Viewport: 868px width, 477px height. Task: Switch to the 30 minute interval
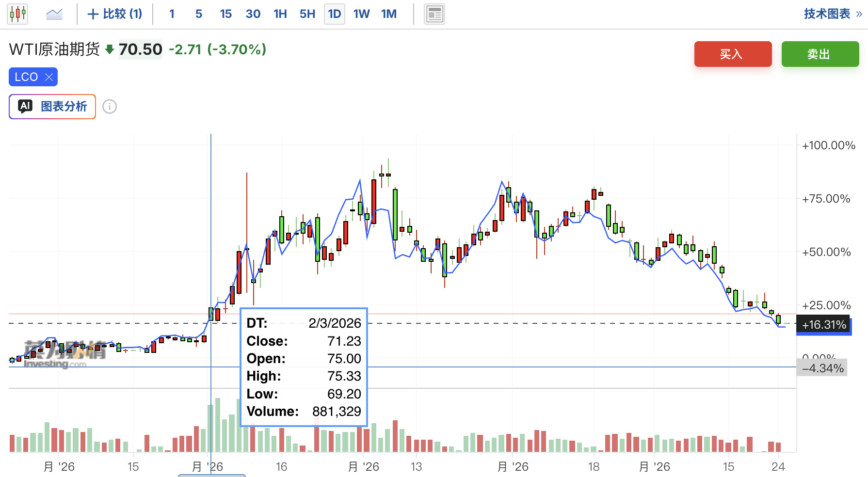point(253,14)
